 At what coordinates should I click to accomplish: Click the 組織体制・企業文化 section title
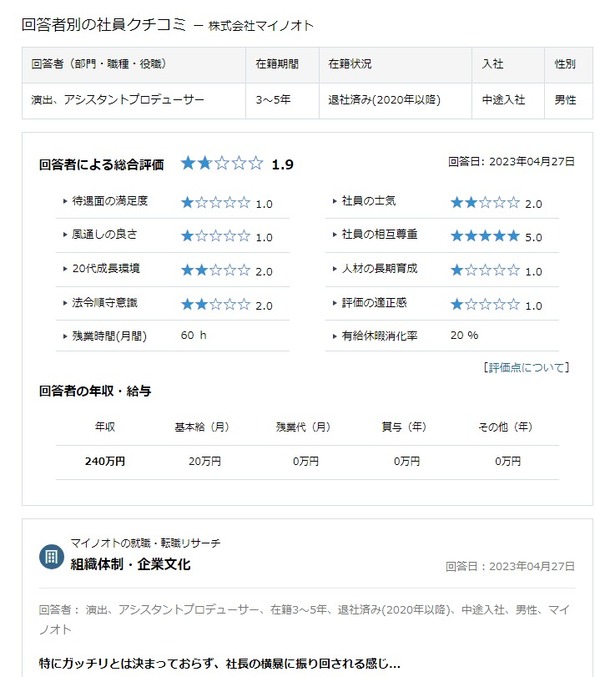click(x=130, y=564)
